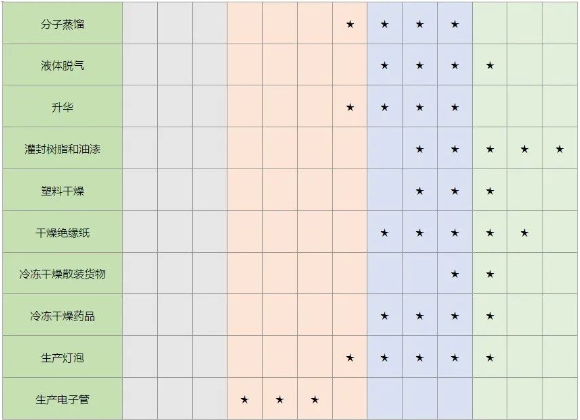Image resolution: width=580 pixels, height=420 pixels.
Task: Select the pink-column star in the 升华 row
Action: pos(350,107)
